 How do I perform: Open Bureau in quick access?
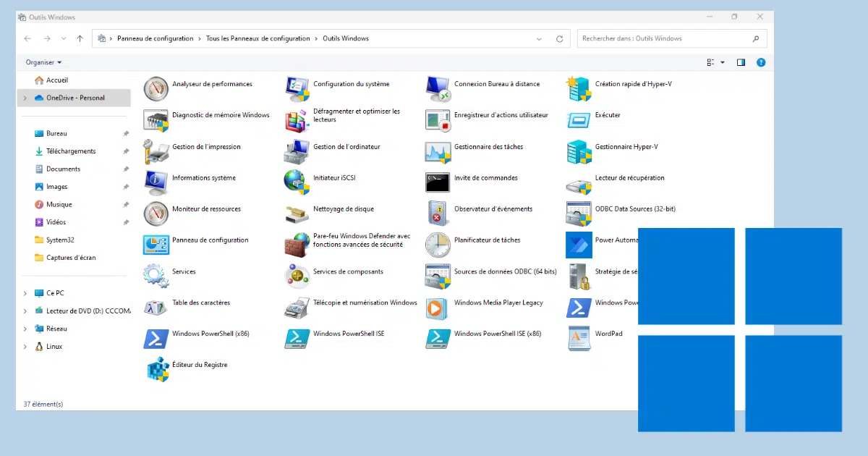pos(56,134)
